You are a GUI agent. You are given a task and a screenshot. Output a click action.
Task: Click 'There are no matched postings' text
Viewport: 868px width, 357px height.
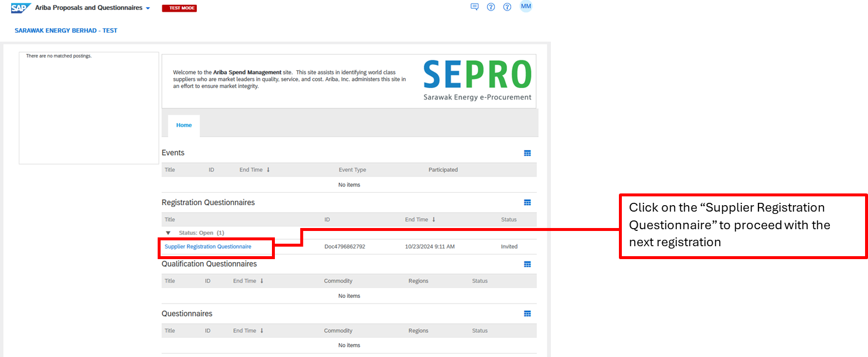pos(59,56)
